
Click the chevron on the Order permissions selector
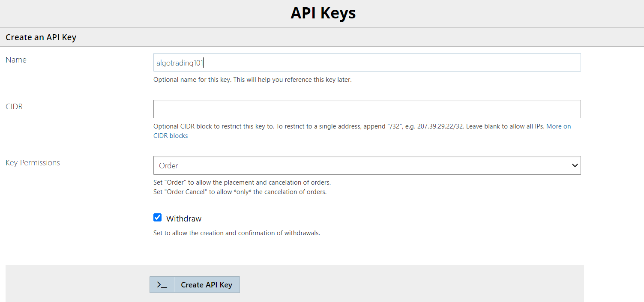[x=575, y=165]
